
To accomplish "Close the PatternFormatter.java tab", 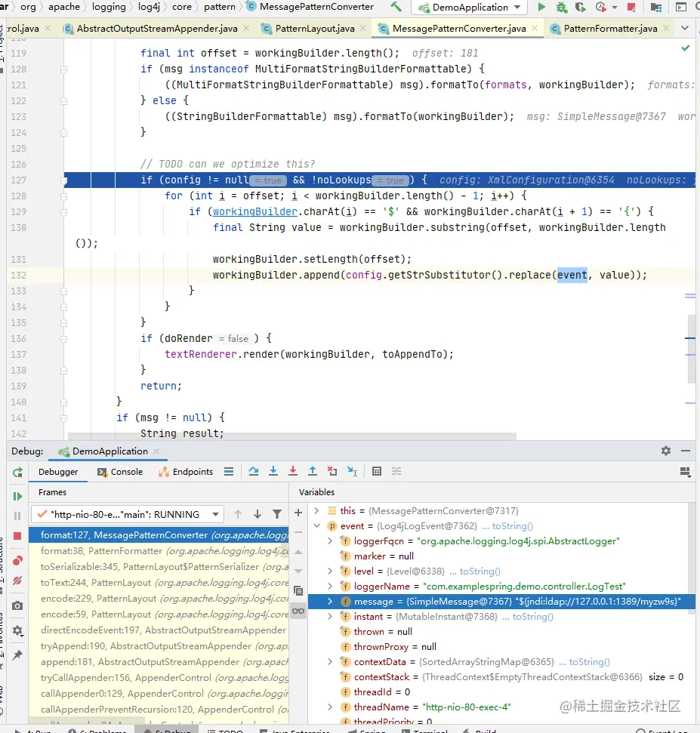I will pyautogui.click(x=666, y=29).
